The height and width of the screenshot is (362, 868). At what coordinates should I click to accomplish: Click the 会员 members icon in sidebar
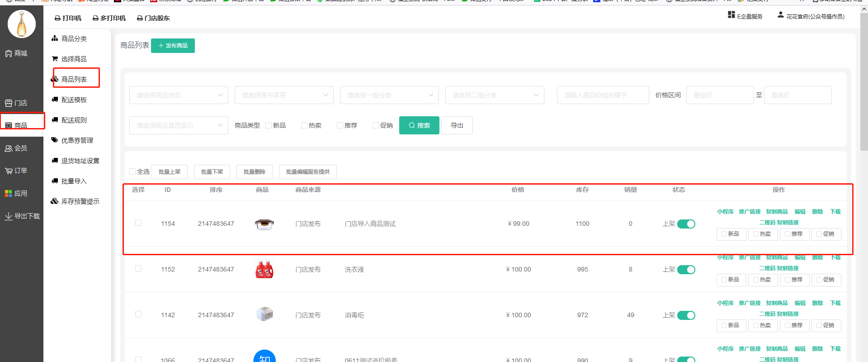pyautogui.click(x=9, y=148)
